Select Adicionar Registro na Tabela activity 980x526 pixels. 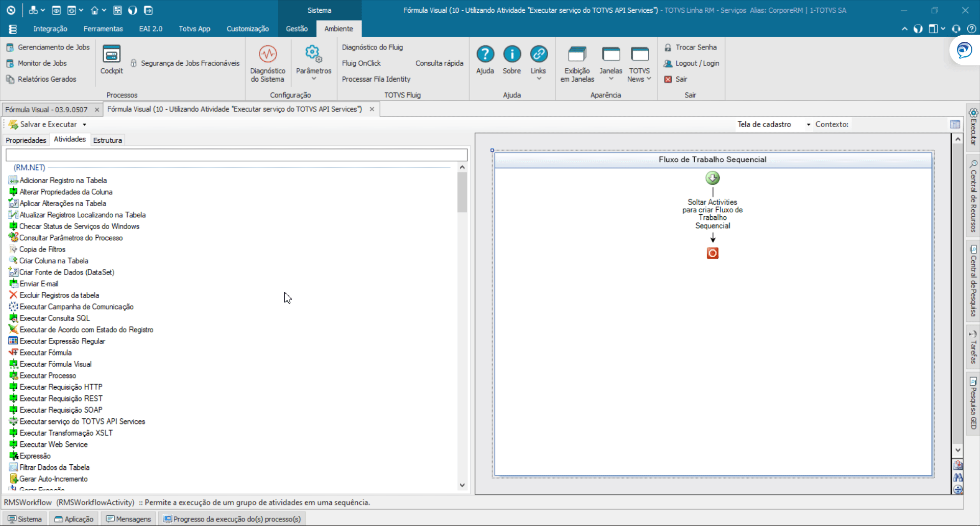pos(58,181)
